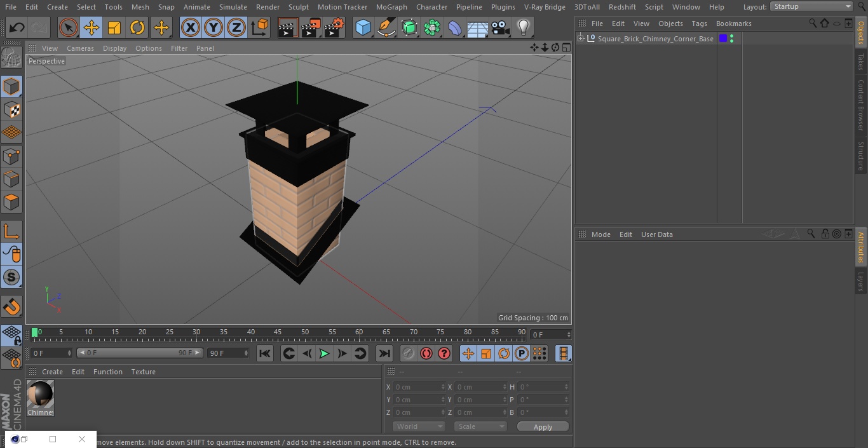Open Scale mode dropdown
The width and height of the screenshot is (868, 448).
(x=481, y=426)
